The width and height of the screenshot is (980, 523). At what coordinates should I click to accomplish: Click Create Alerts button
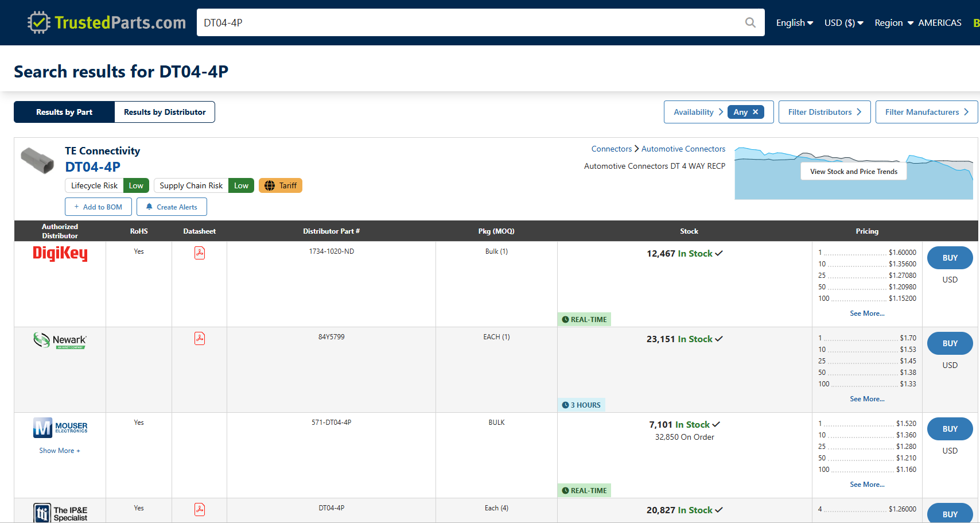click(x=172, y=207)
